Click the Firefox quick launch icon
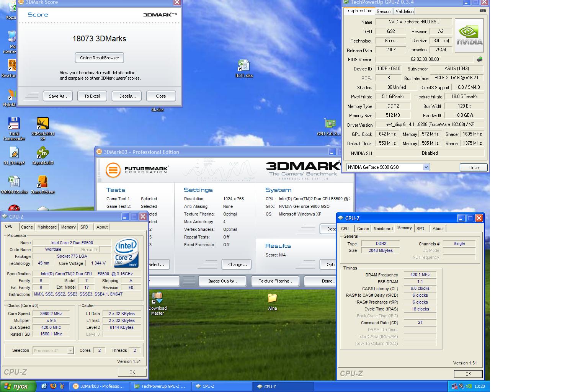 (x=53, y=386)
